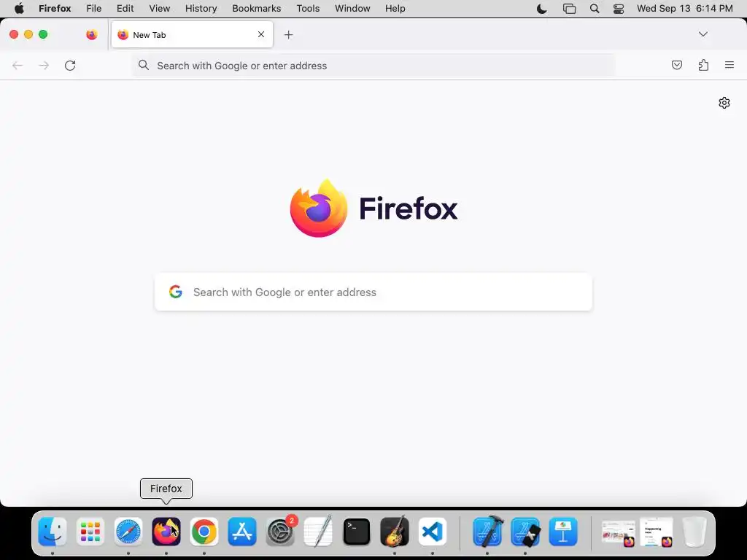The height and width of the screenshot is (560, 747).
Task: Click the Google G icon in search box
Action: pyautogui.click(x=176, y=292)
